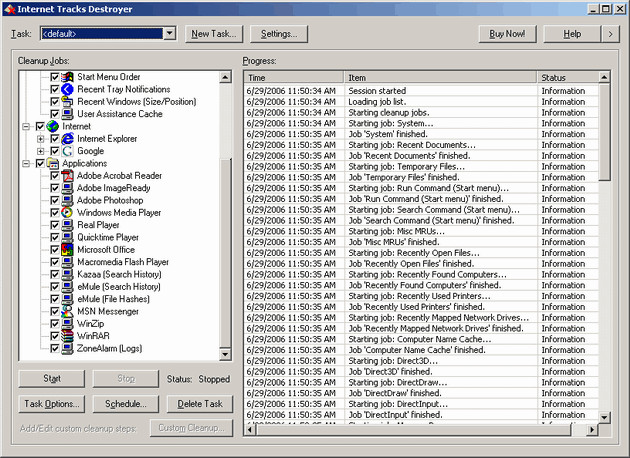This screenshot has height=458, width=630.
Task: Click the Kazaa (Search History) icon
Action: (x=67, y=274)
